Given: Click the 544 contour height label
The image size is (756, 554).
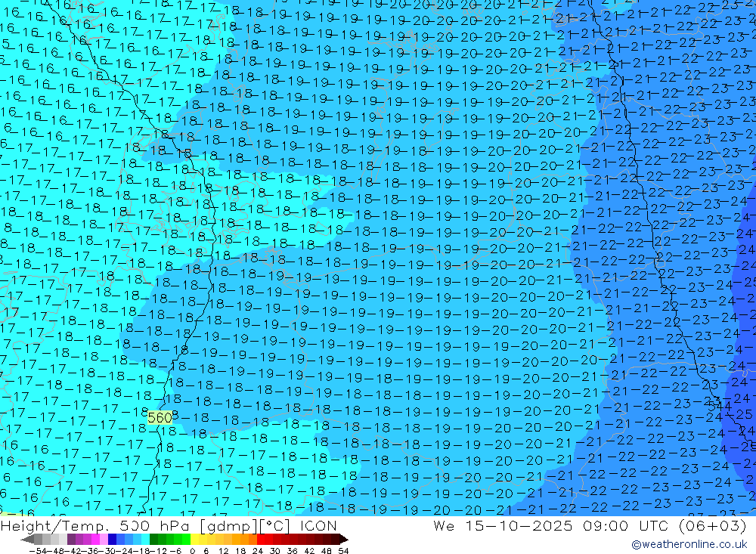Looking at the screenshot, I should tap(720, 407).
